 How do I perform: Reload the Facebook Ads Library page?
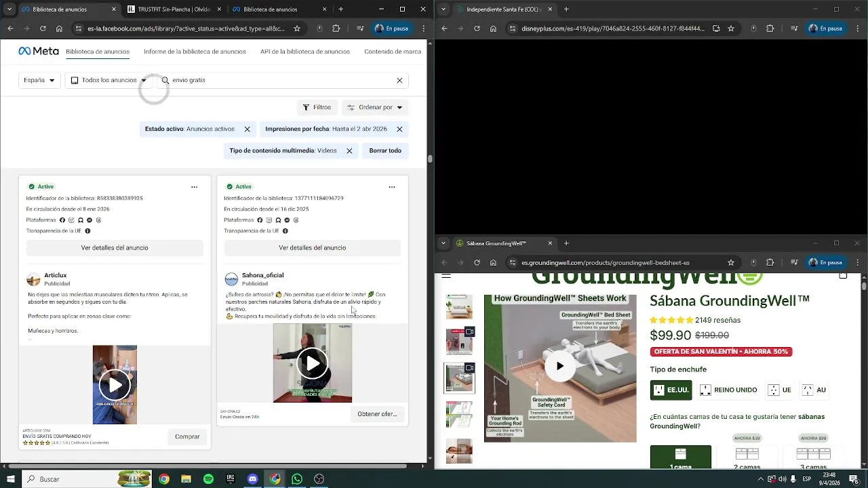point(43,28)
